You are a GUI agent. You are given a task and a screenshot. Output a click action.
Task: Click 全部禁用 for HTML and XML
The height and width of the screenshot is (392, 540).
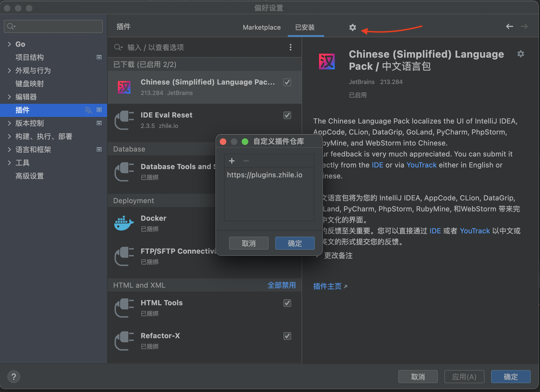pyautogui.click(x=282, y=285)
